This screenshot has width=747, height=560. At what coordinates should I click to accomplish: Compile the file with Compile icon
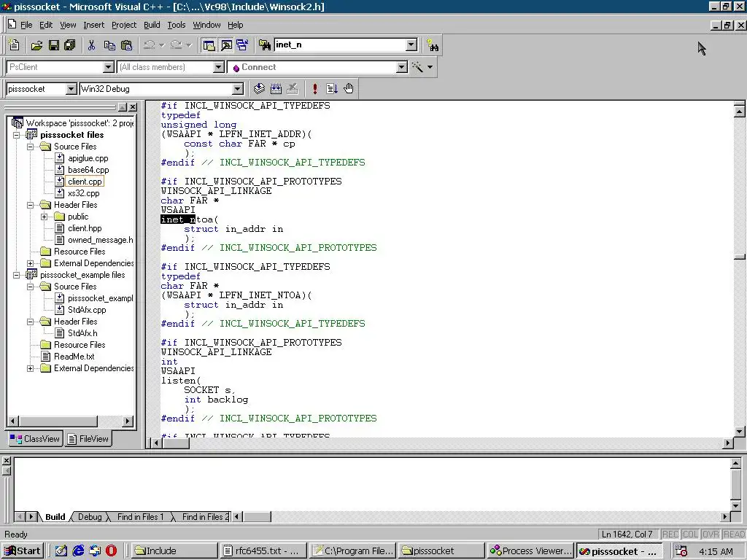[x=259, y=88]
